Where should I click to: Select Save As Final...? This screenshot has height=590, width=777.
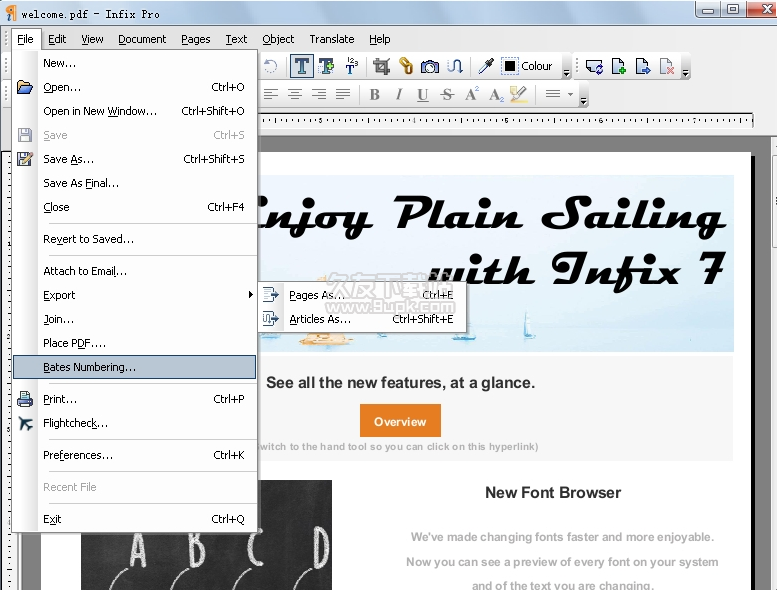[135, 183]
